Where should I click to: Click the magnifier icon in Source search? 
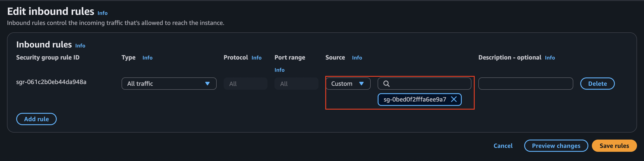[386, 84]
